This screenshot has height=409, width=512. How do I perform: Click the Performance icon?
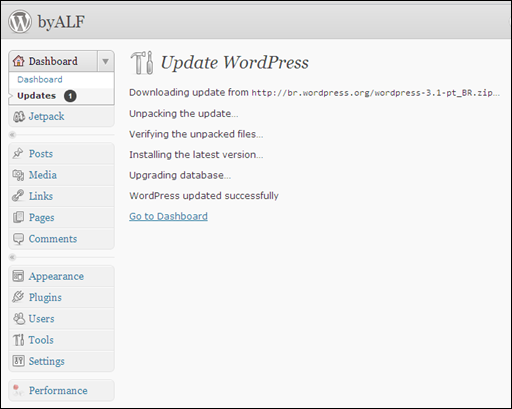(x=18, y=390)
